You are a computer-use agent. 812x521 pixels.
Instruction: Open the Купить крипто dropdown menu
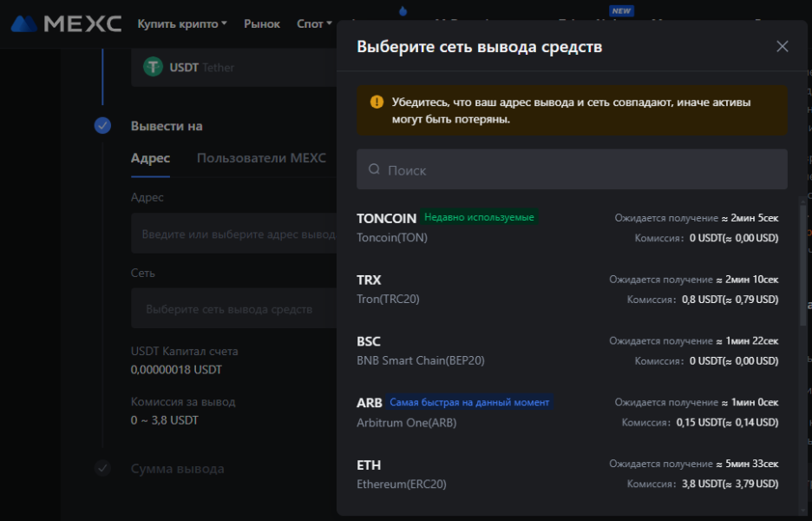181,24
